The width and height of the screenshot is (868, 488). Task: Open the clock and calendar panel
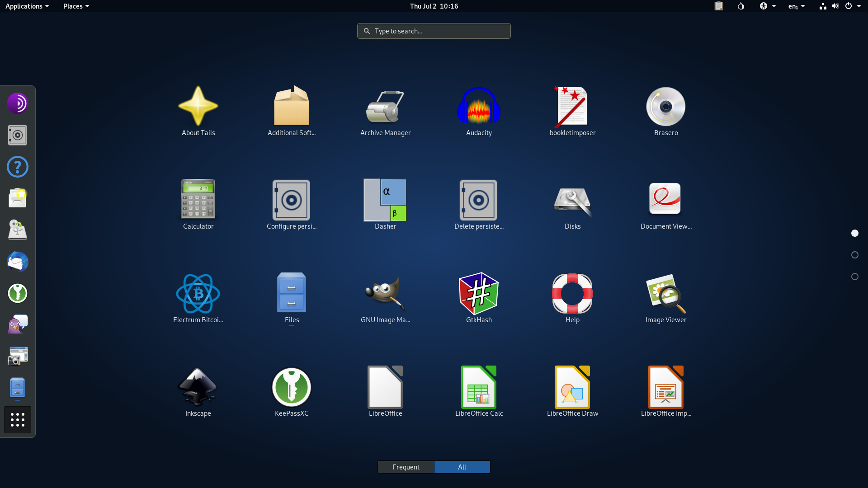coord(434,6)
